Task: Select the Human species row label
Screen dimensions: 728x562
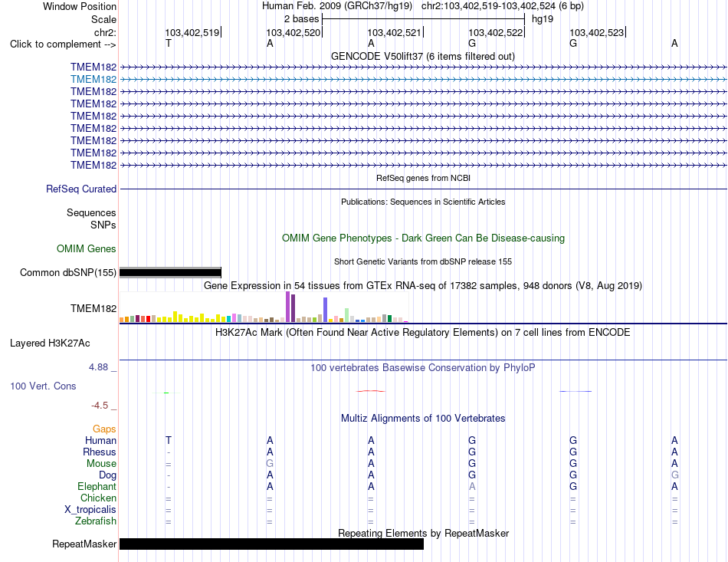Action: (100, 440)
